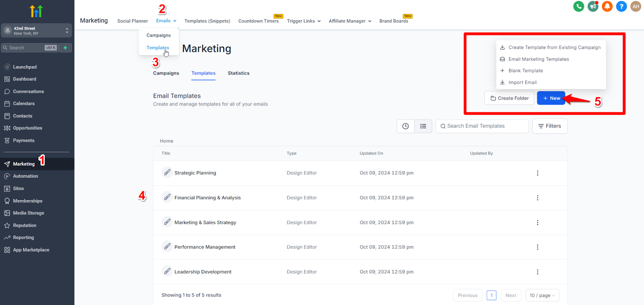The width and height of the screenshot is (644, 305).
Task: Click the AH user avatar
Action: tap(636, 6)
